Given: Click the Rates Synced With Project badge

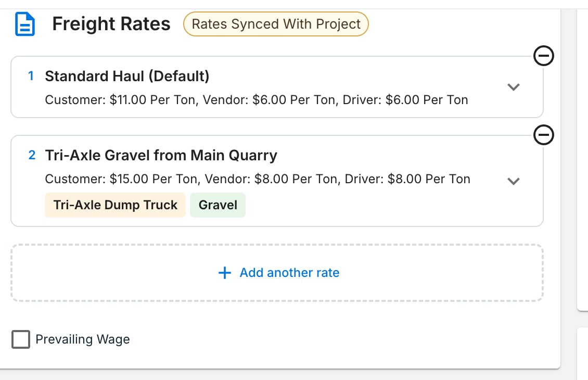Looking at the screenshot, I should 276,24.
